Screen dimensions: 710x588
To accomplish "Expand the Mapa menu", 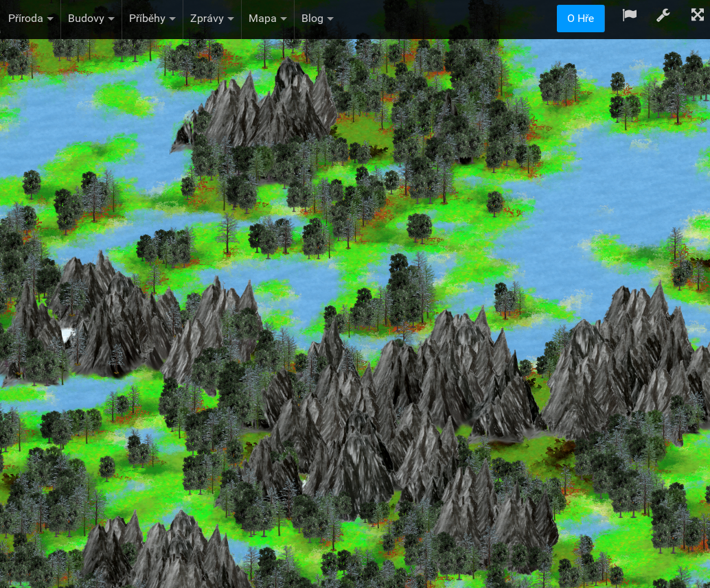I will (x=268, y=19).
